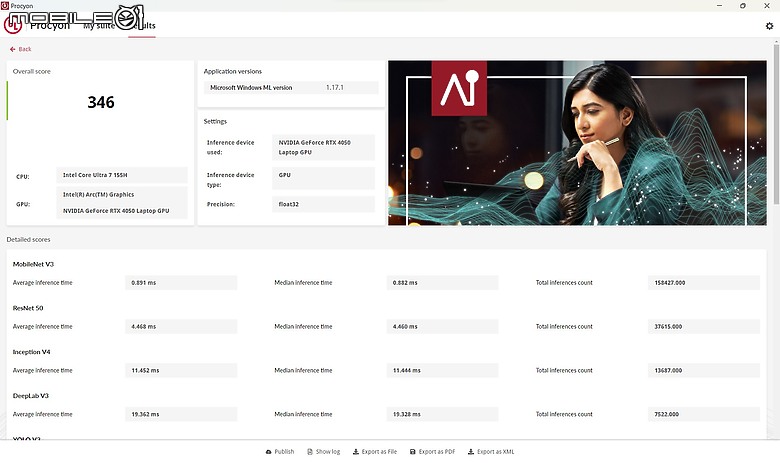This screenshot has width=780, height=463.
Task: Open the My suite tab
Action: pyautogui.click(x=98, y=26)
